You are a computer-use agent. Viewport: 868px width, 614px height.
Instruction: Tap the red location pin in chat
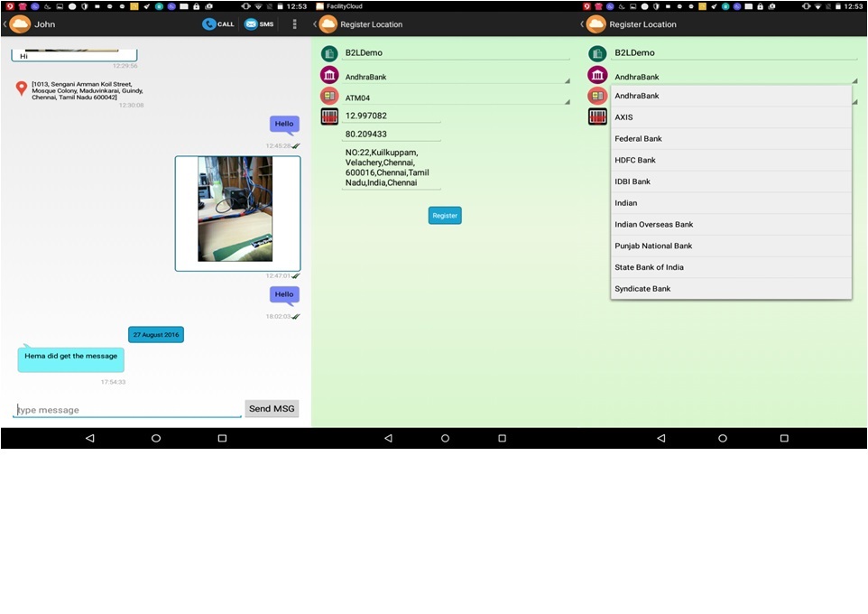coord(22,88)
